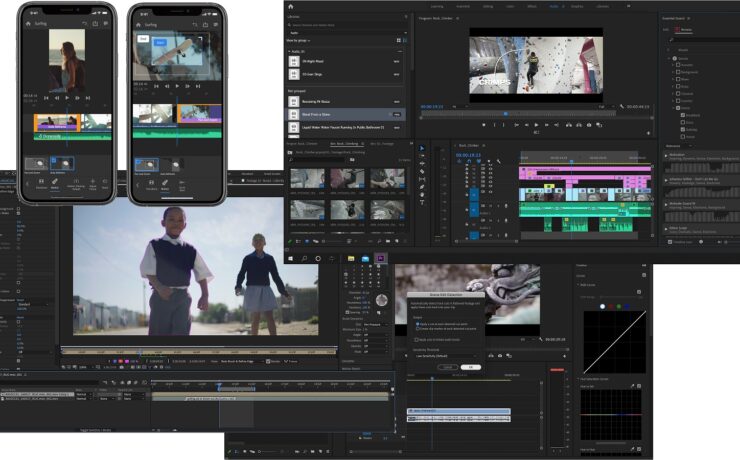Click Extract button in Program monitor
This screenshot has width=740, height=460.
tap(579, 125)
